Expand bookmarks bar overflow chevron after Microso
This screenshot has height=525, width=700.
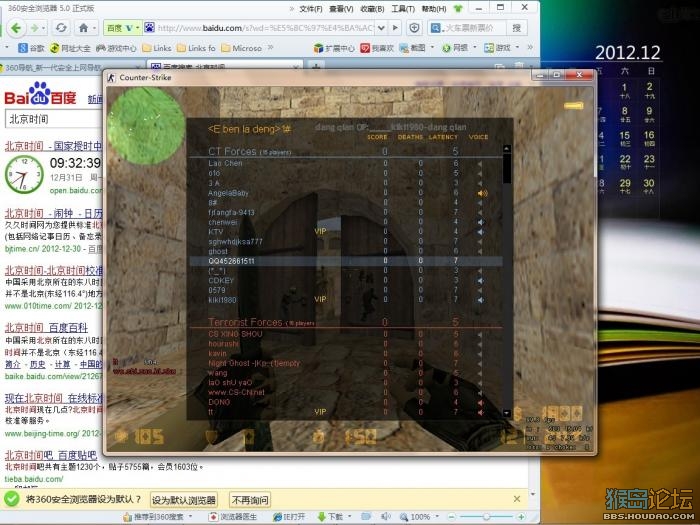(270, 47)
